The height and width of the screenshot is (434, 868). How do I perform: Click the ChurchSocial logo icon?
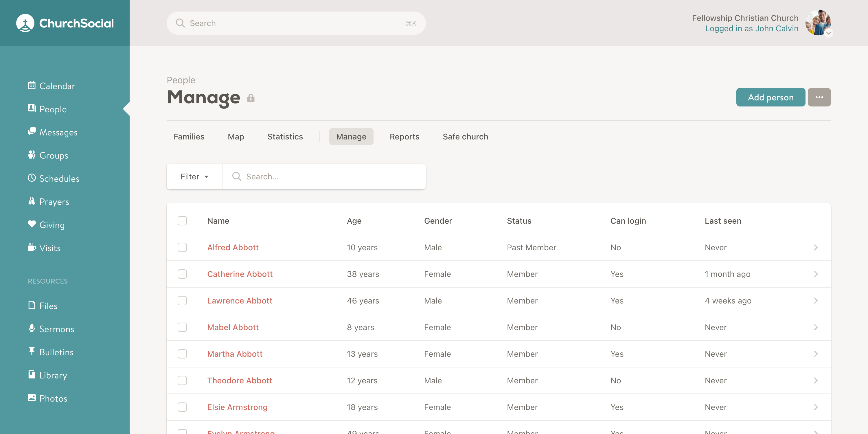tap(25, 23)
